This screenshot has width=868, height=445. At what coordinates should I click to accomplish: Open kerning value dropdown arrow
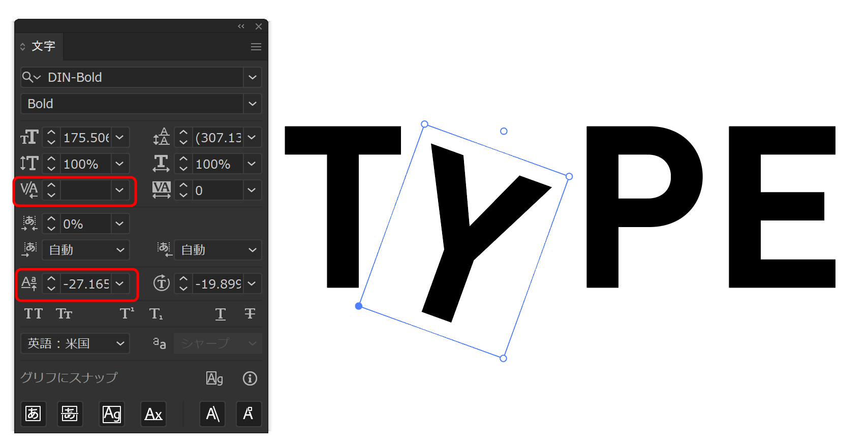tap(119, 190)
